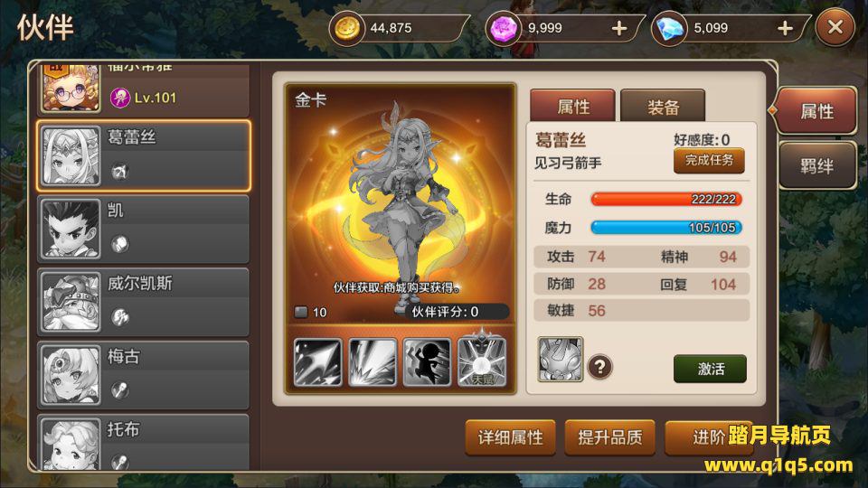
Task: Select companion 凯 in the list
Action: pos(144,229)
